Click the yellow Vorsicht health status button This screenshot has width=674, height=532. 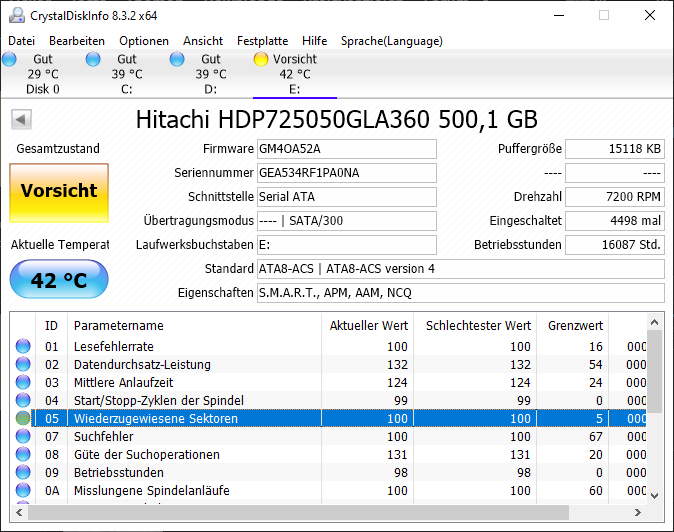[59, 193]
